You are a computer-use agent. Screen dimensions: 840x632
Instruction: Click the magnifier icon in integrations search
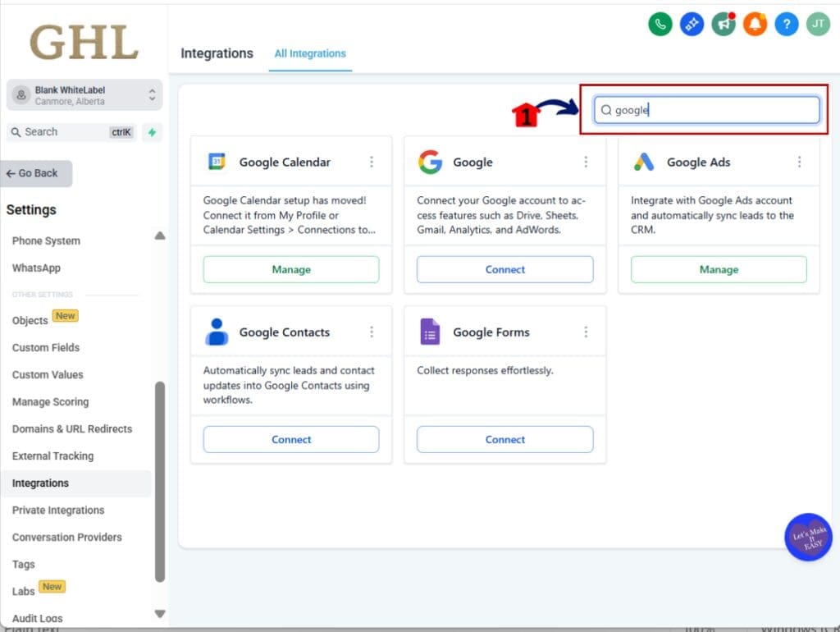[x=606, y=110]
